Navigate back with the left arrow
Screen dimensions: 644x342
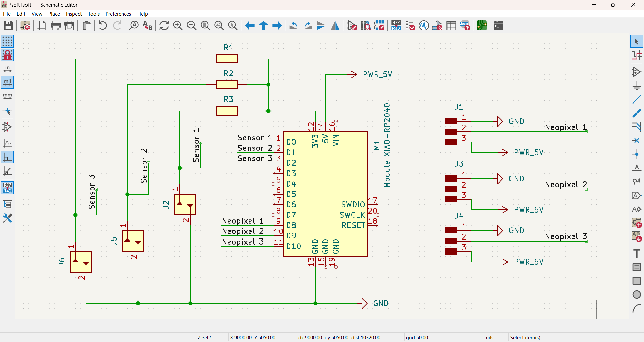click(x=250, y=25)
